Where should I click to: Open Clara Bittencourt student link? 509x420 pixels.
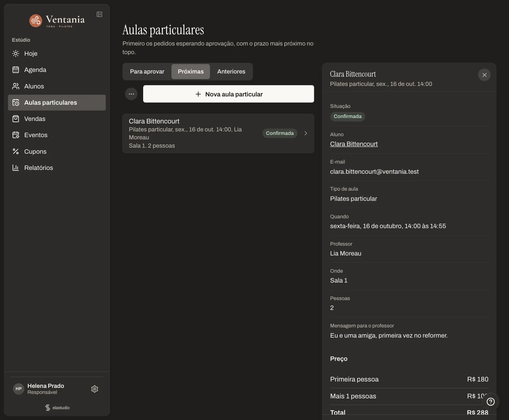(354, 144)
